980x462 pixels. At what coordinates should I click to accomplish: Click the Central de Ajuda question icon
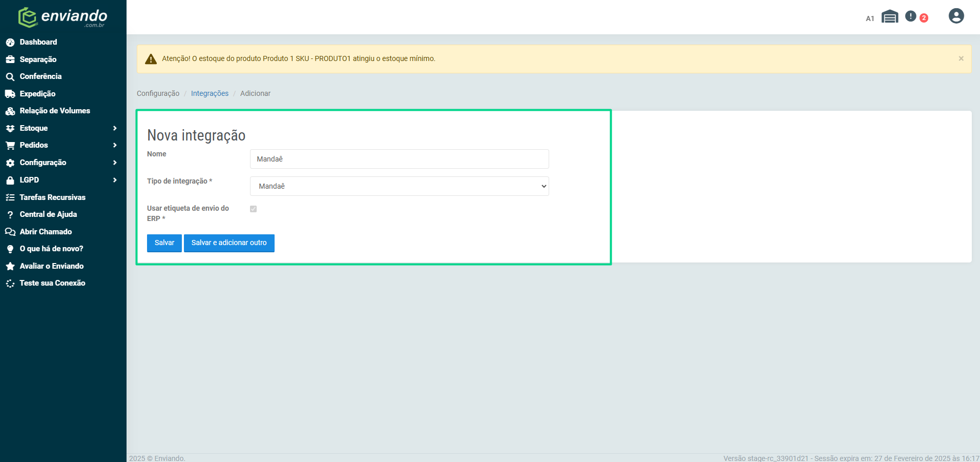tap(10, 214)
